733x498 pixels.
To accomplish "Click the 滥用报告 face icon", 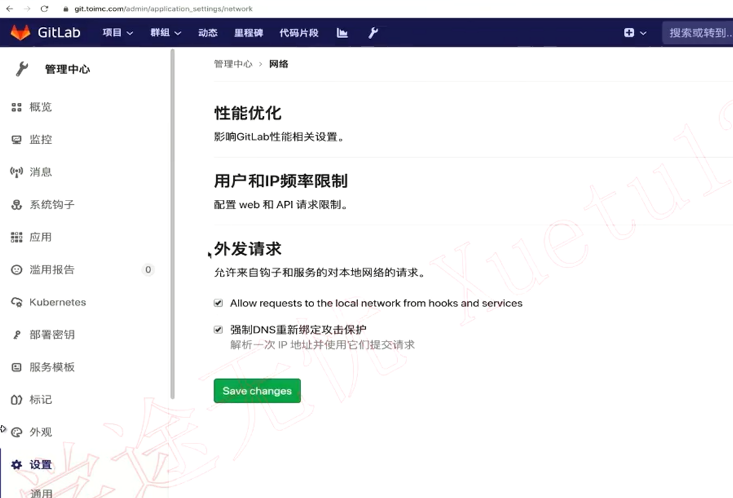I will 16,270.
